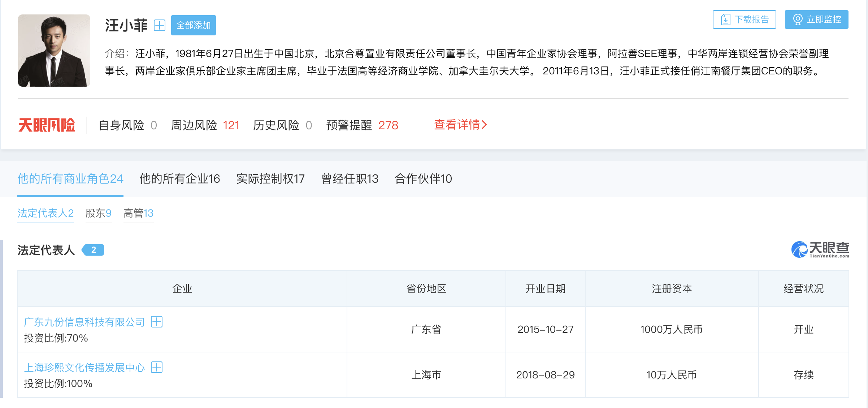Viewport: 868px width, 408px height.
Task: Open 广东九份信息科技有限公司 company link
Action: (84, 322)
